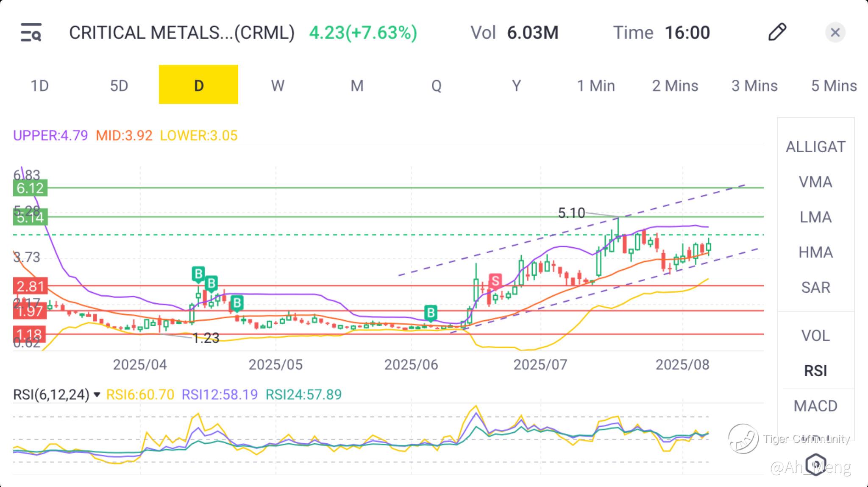
Task: Close the chart with the X icon
Action: coord(835,32)
